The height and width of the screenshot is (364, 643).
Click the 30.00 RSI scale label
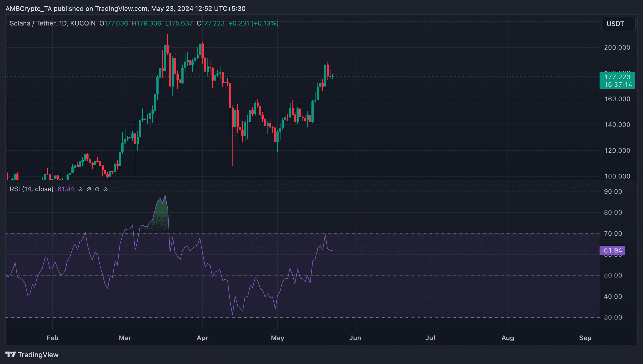point(613,317)
